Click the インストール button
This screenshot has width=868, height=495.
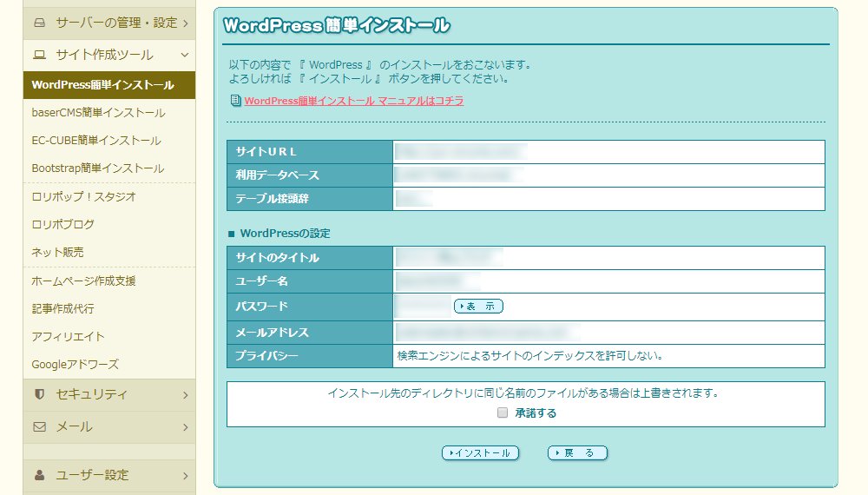pos(480,453)
